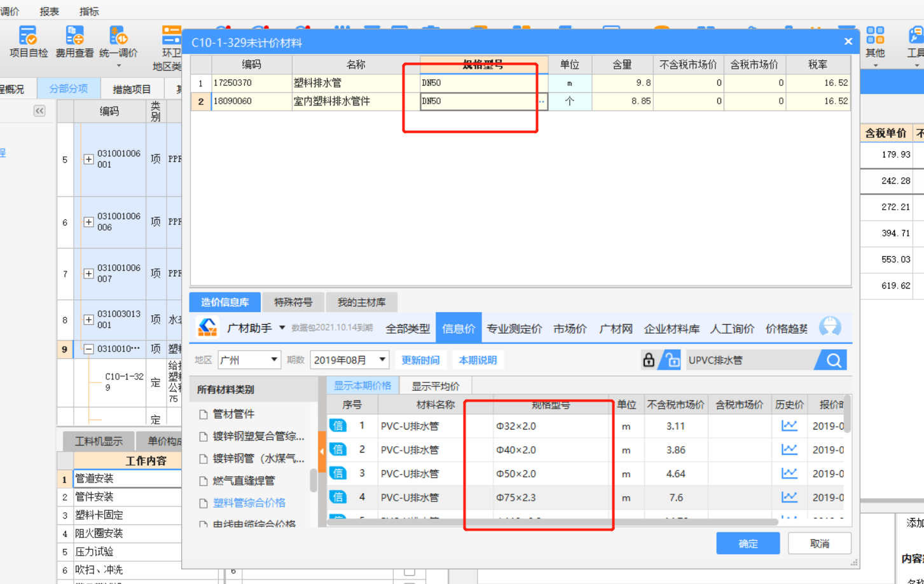The image size is (924, 584).
Task: Open the 人工询价 tab
Action: click(732, 329)
